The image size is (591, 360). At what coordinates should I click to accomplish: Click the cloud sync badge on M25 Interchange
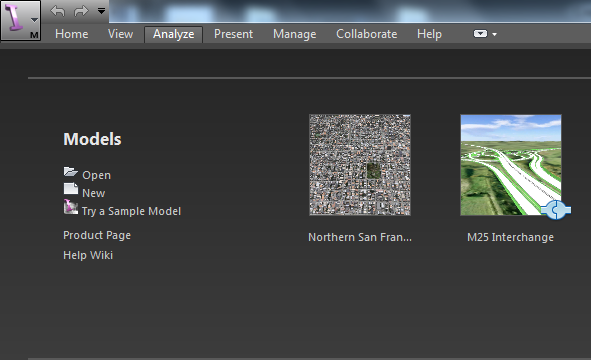(x=556, y=210)
